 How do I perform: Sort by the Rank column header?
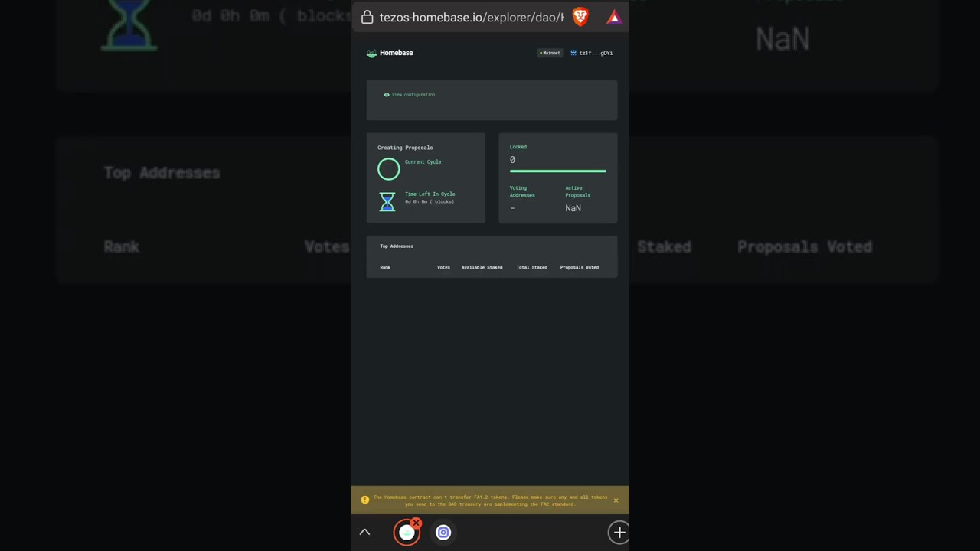(x=385, y=267)
